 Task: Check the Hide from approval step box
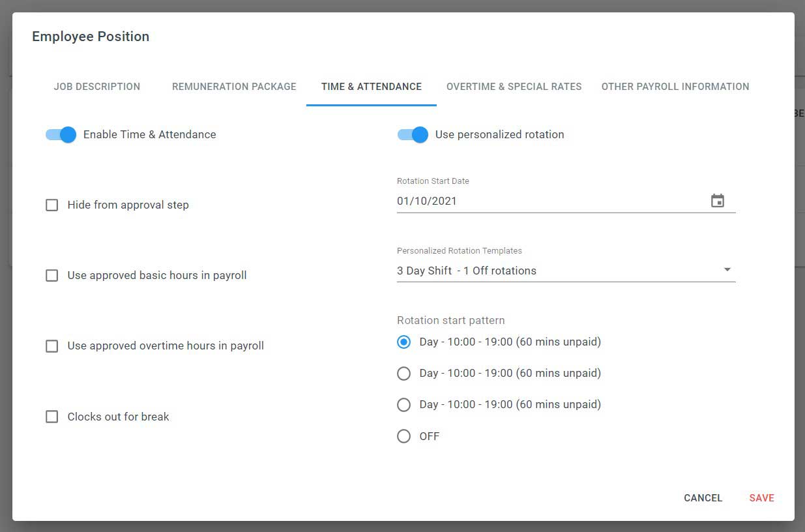pyautogui.click(x=52, y=205)
